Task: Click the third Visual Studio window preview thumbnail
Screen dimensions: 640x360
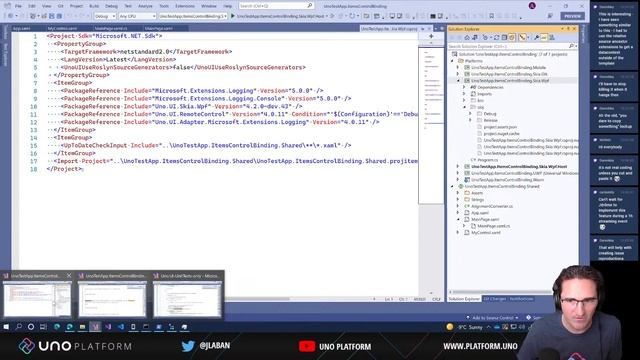Action: pyautogui.click(x=187, y=300)
